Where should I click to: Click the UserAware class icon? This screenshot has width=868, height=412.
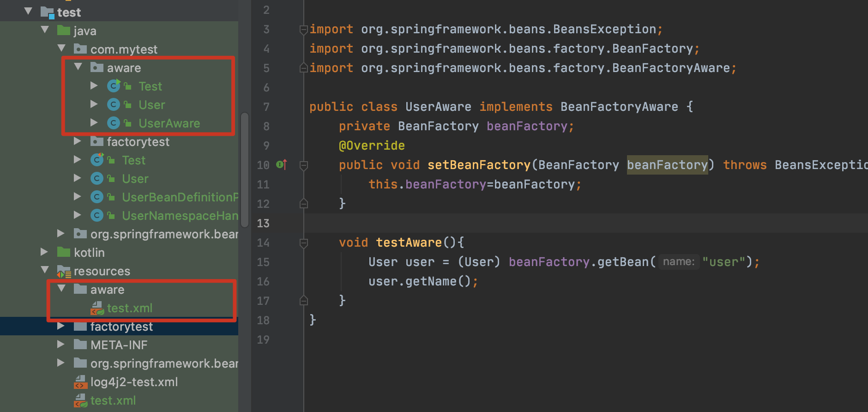114,123
